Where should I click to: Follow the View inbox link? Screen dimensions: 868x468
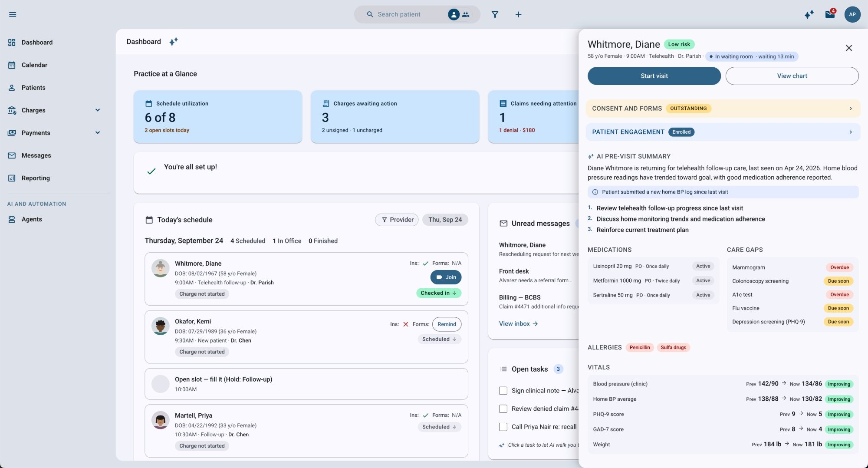[x=518, y=324]
